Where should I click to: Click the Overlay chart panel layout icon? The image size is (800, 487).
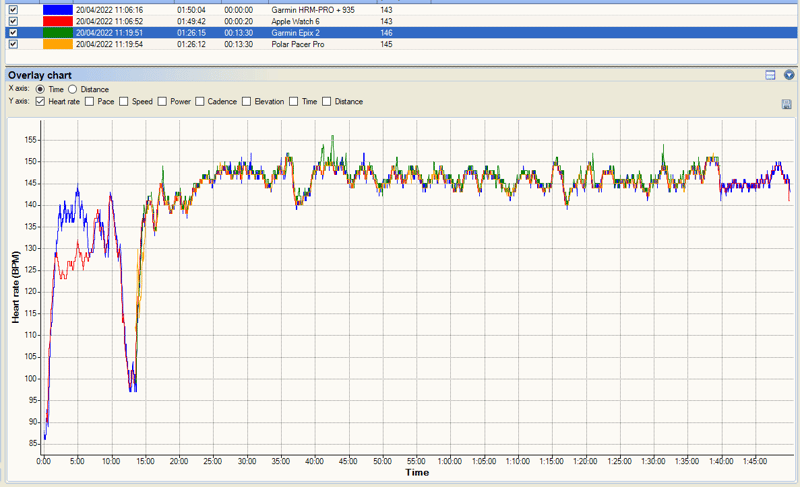click(x=770, y=75)
